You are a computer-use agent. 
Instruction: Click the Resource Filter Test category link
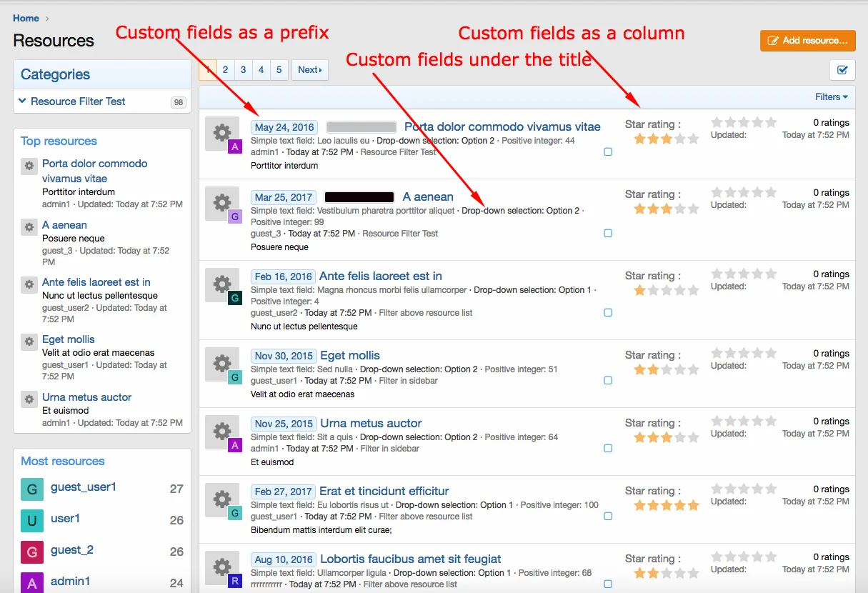click(78, 101)
